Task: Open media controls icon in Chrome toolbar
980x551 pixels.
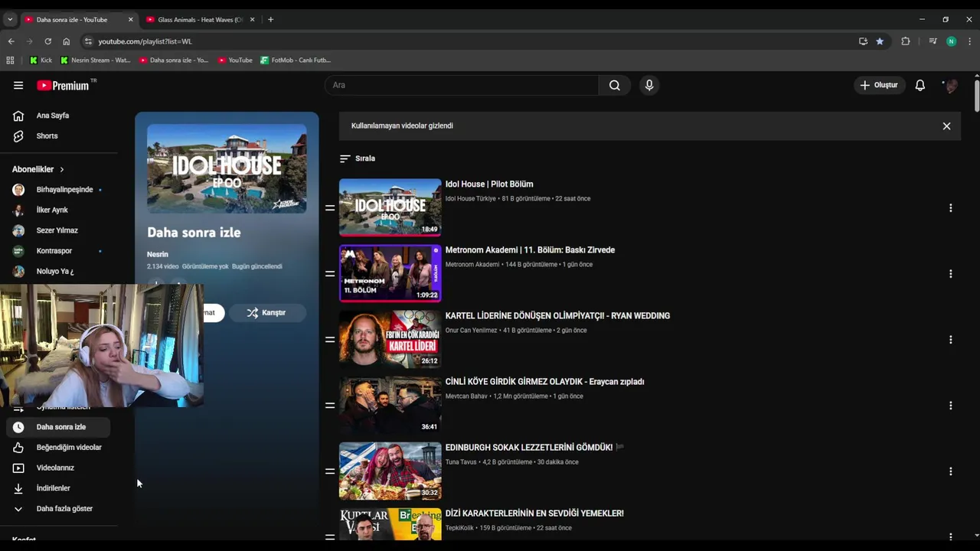Action: tap(933, 41)
